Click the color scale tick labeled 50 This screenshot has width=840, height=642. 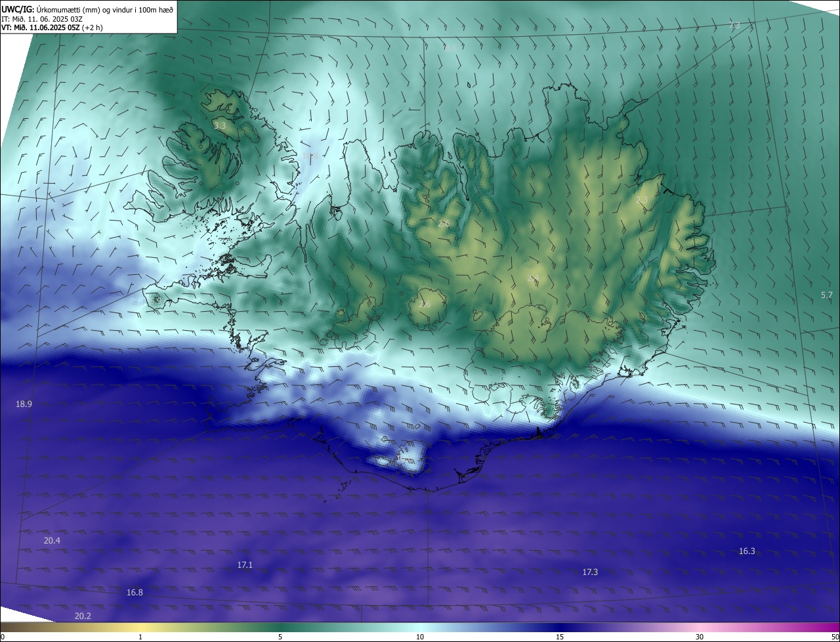[835, 637]
